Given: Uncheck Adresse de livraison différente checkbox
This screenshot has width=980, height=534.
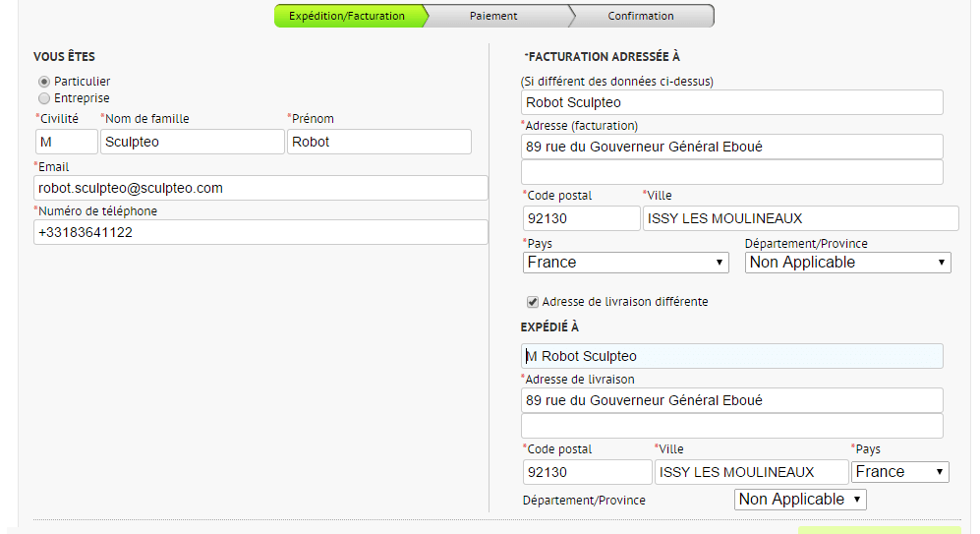Looking at the screenshot, I should [533, 302].
